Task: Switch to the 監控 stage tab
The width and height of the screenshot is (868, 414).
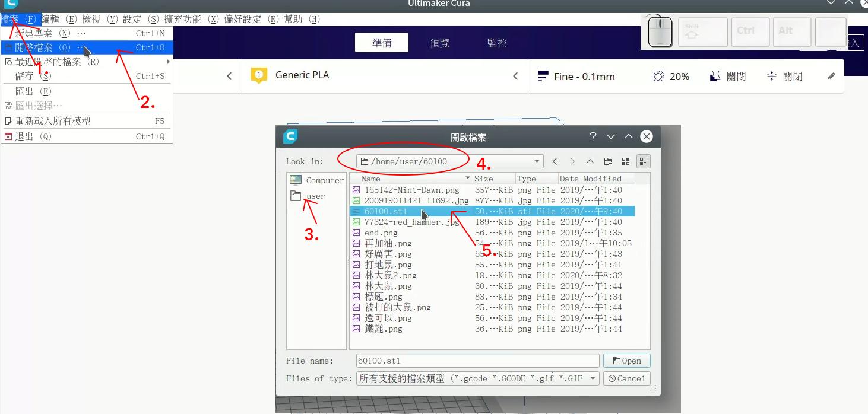Action: [497, 43]
